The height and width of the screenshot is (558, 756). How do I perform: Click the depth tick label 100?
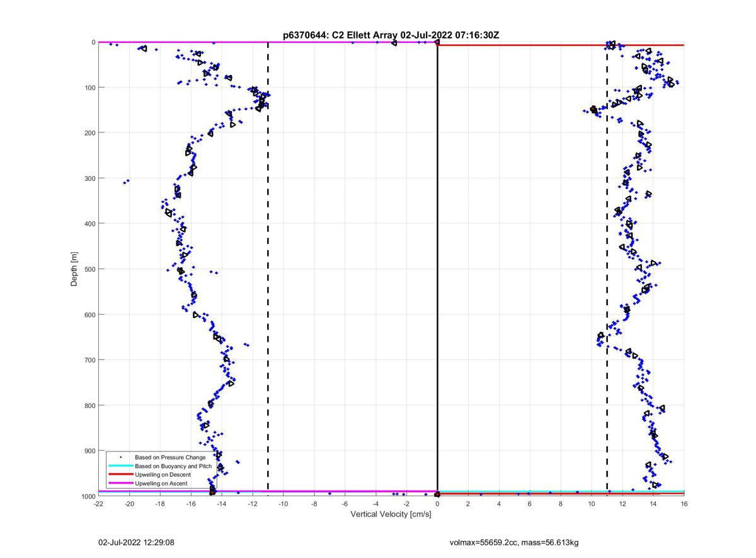[x=89, y=88]
